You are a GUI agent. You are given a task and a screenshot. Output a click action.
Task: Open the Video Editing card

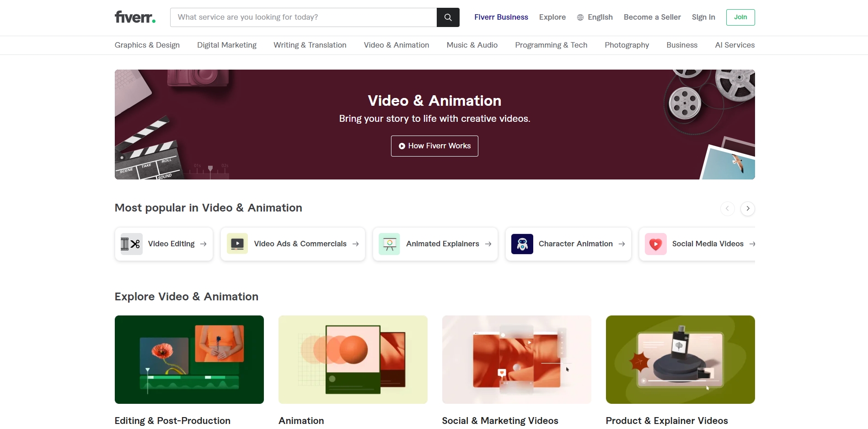coord(164,244)
